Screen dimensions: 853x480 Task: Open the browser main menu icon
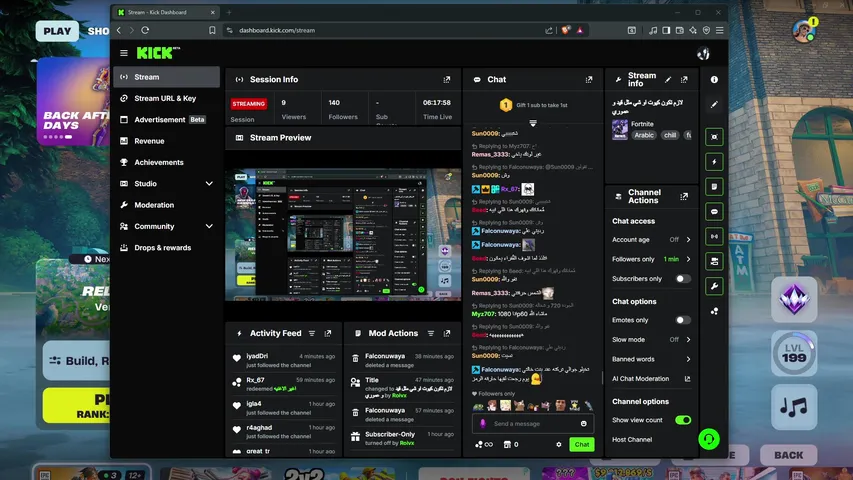coord(719,30)
